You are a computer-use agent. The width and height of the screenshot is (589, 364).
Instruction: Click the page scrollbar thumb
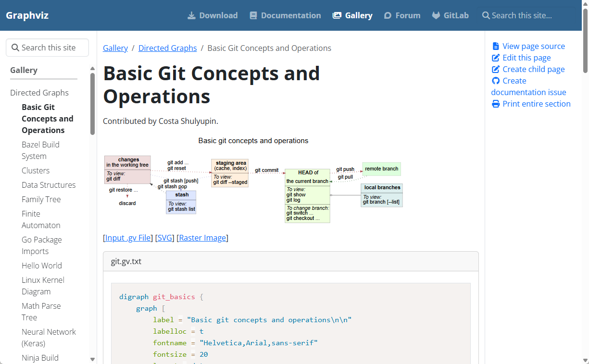(585, 40)
